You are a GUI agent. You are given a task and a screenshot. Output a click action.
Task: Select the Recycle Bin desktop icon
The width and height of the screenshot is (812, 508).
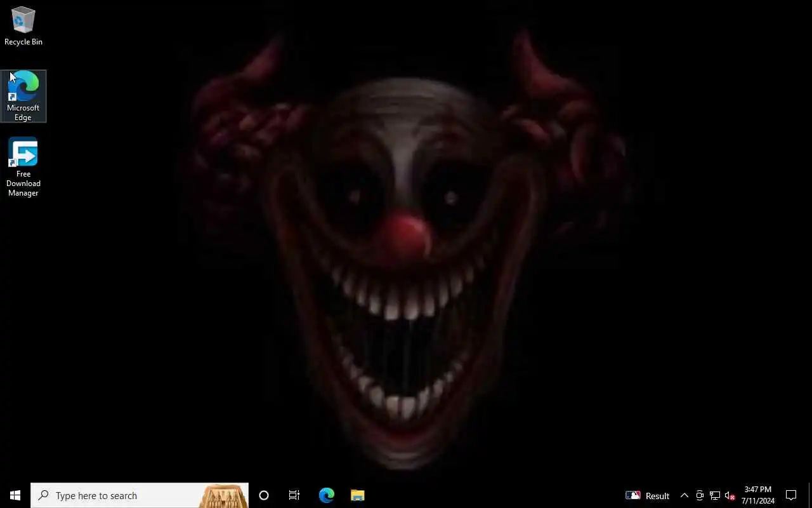pyautogui.click(x=23, y=27)
